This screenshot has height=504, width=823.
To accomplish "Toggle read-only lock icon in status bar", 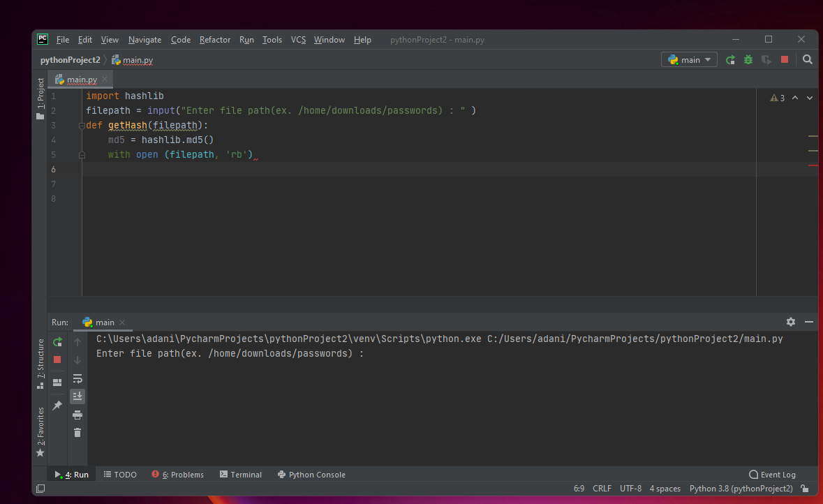I will (x=805, y=489).
